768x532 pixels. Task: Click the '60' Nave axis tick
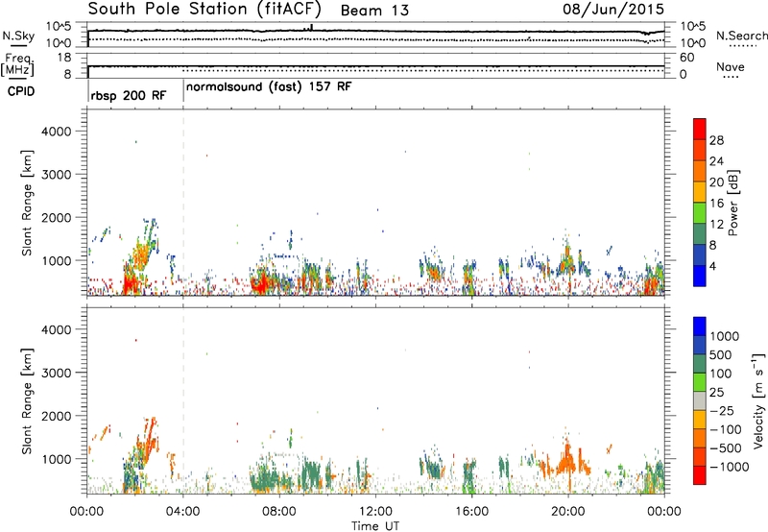[686, 58]
